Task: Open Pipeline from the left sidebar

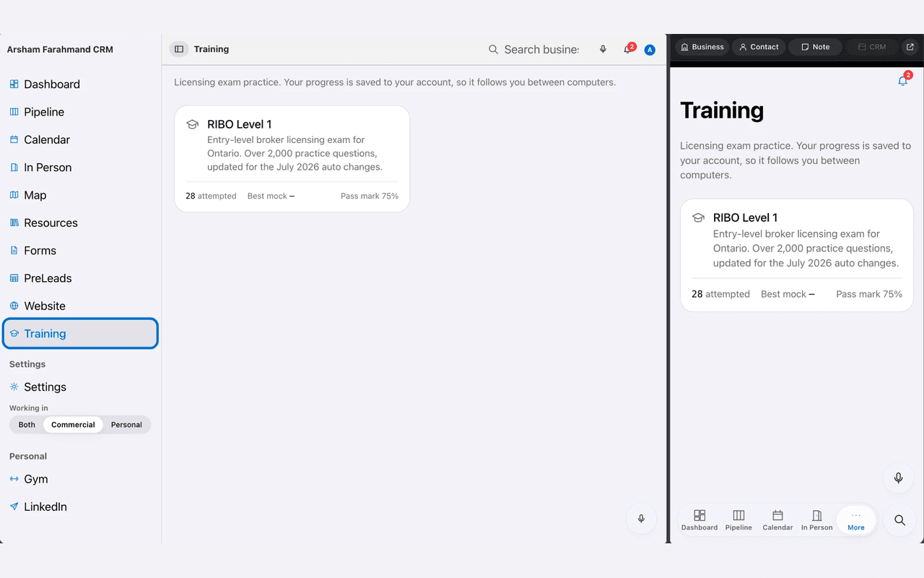Action: pyautogui.click(x=80, y=112)
